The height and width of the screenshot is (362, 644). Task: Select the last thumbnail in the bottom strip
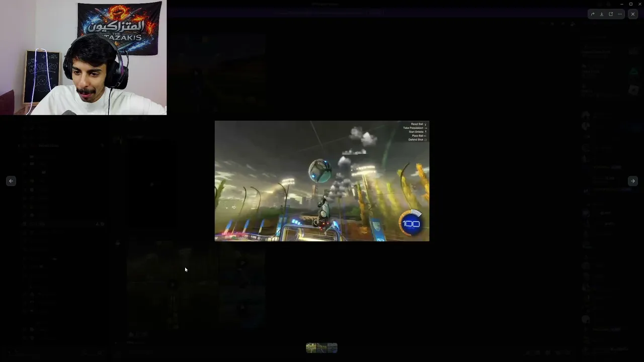tap(333, 347)
